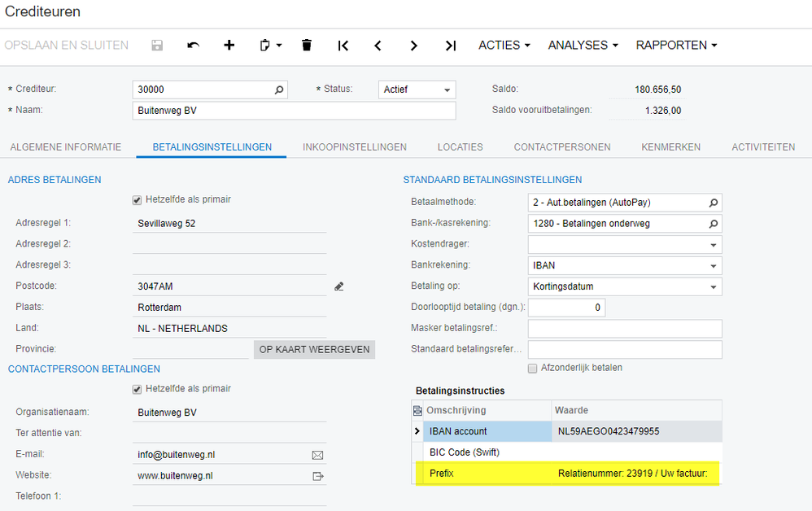Click the save disk icon in toolbar
The width and height of the screenshot is (812, 511).
pyautogui.click(x=157, y=46)
